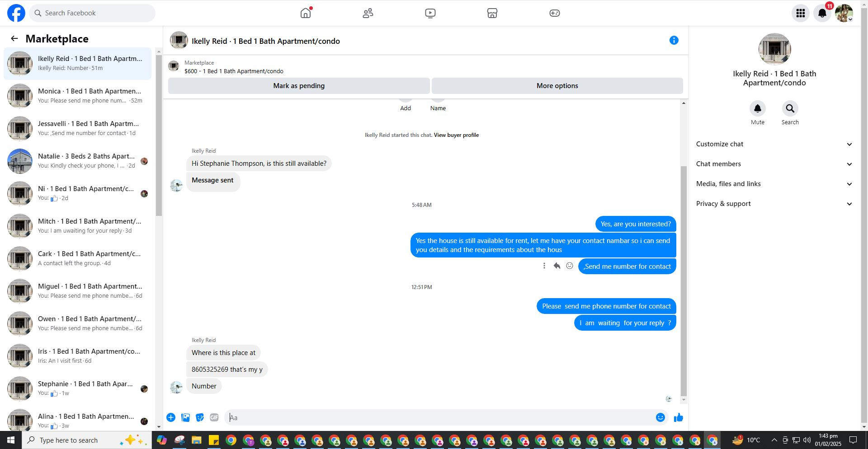This screenshot has width=868, height=449.
Task: Click Mark as pending button
Action: coord(299,86)
